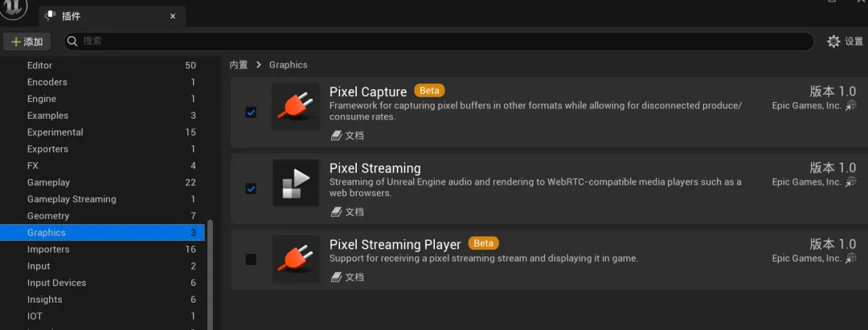Click the Beta badge beside Pixel Capture
The image size is (868, 330).
tap(429, 90)
